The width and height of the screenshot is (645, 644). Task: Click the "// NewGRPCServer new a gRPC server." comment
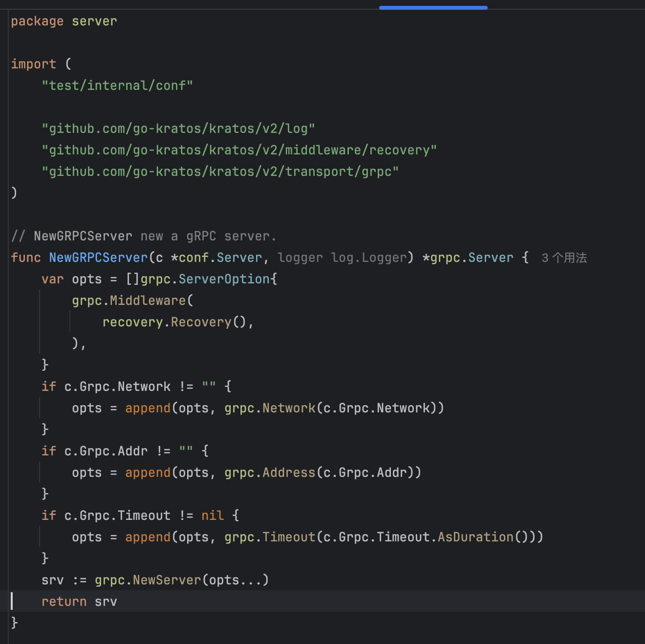click(x=144, y=236)
